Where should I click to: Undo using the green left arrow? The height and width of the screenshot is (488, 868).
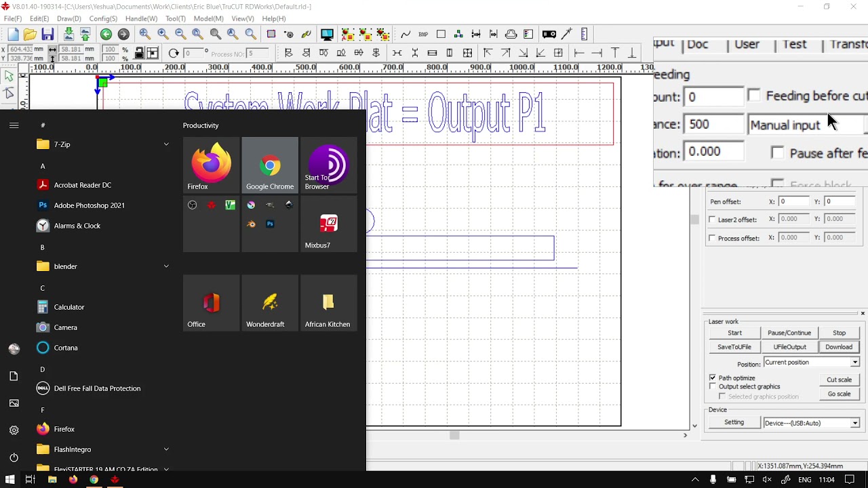(x=106, y=35)
